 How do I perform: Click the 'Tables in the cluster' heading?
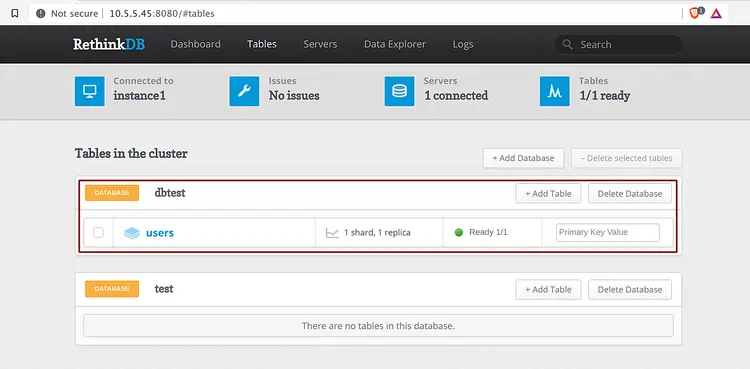[131, 154]
